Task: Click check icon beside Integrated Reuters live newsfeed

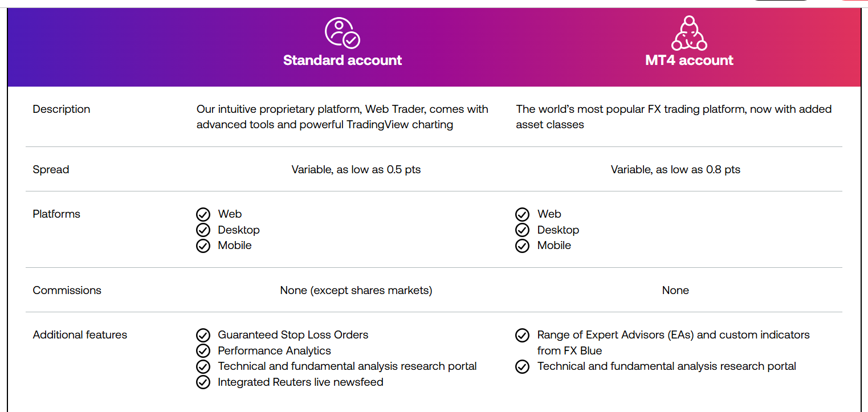Action: coord(203,382)
